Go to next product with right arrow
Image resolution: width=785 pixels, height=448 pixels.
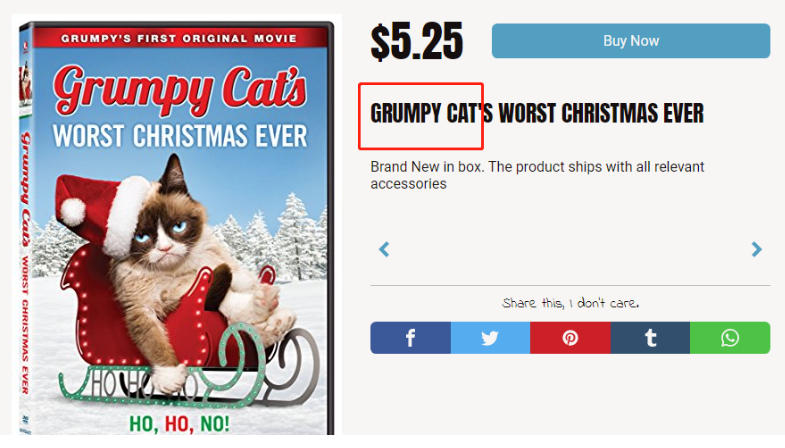756,249
